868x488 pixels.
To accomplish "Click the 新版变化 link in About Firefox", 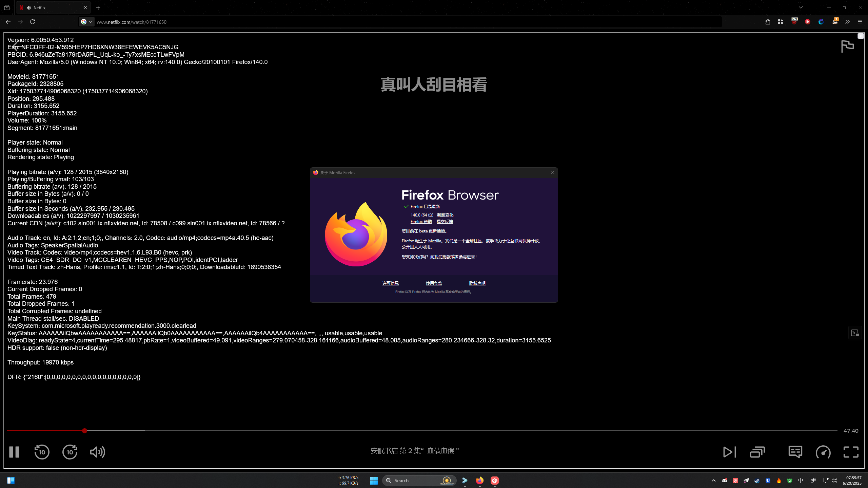I will coord(445,215).
